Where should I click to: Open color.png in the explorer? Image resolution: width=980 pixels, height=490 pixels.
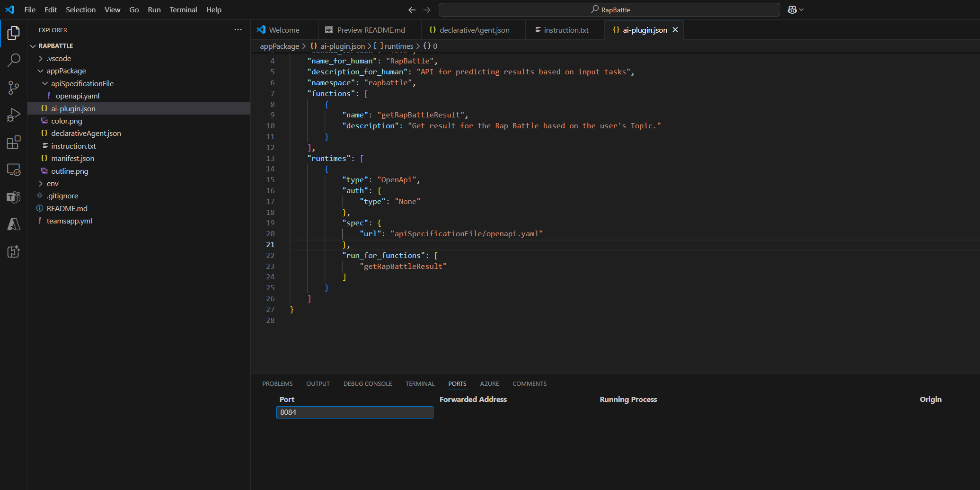pyautogui.click(x=67, y=121)
